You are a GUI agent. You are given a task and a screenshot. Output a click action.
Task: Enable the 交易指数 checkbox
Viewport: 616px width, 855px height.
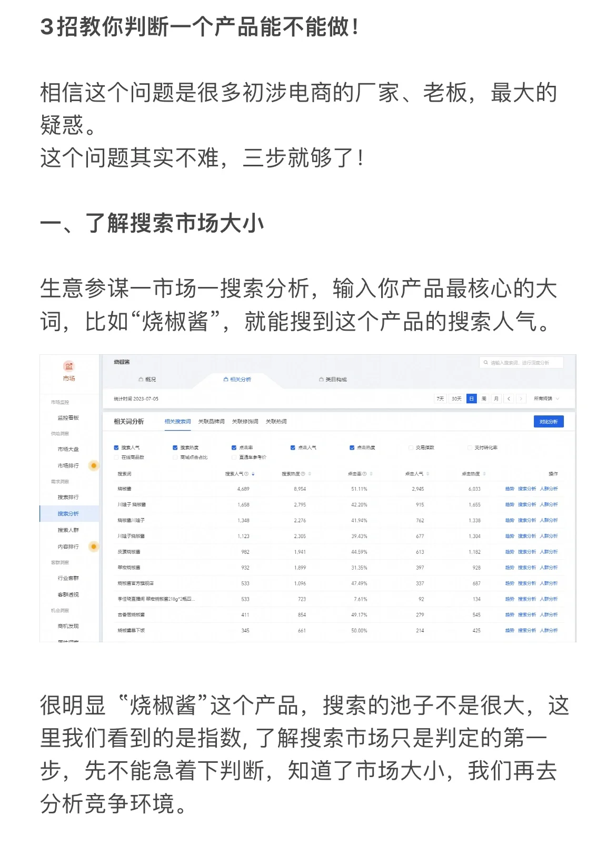(x=411, y=448)
